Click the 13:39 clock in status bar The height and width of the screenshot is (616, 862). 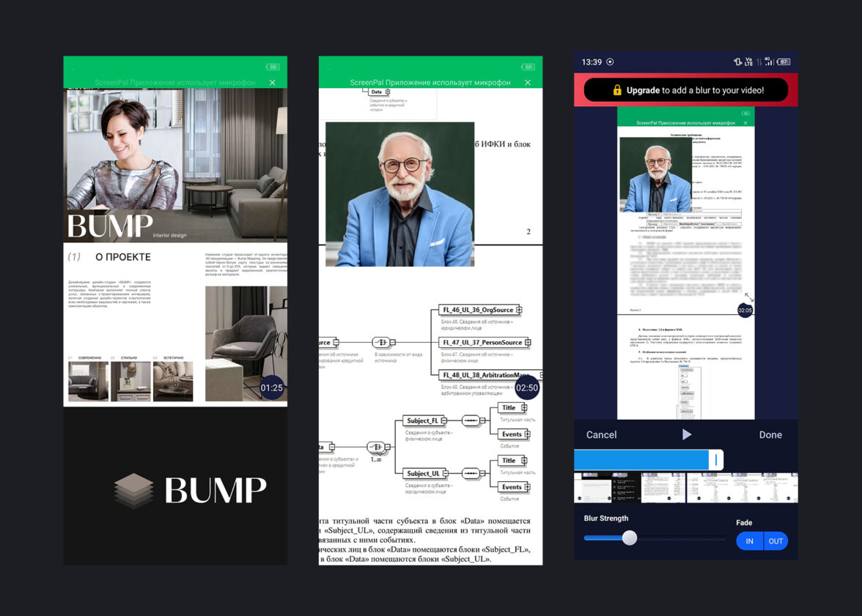592,62
